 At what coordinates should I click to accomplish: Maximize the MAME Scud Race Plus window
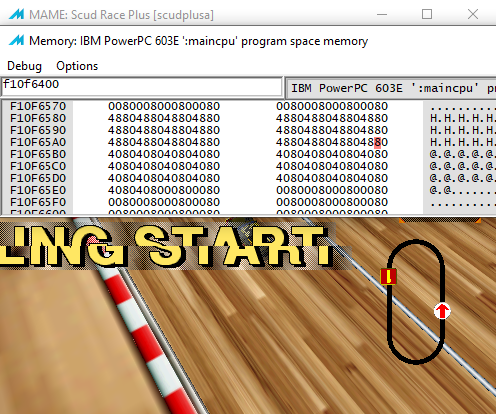tap(427, 14)
